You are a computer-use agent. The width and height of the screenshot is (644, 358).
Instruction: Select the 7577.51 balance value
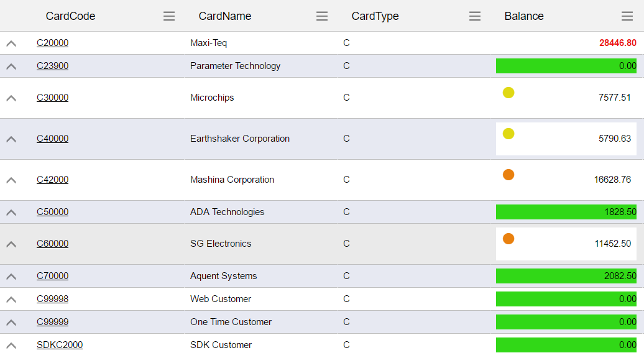click(614, 98)
